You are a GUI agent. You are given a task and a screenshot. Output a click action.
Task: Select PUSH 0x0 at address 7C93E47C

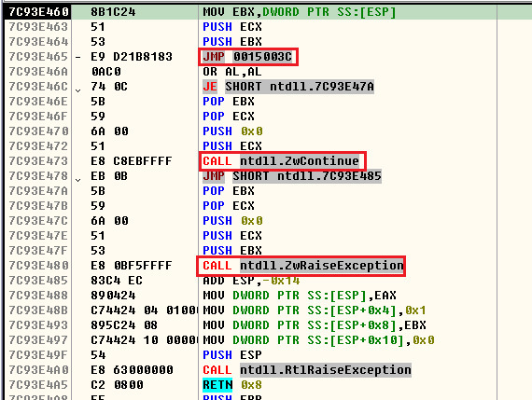tap(232, 221)
